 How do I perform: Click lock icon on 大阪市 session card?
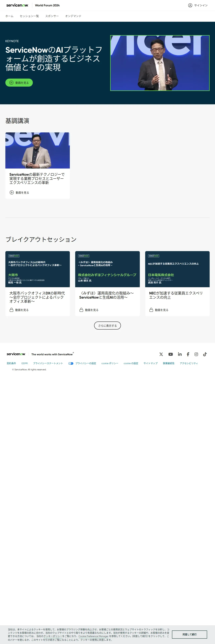pyautogui.click(x=11, y=310)
